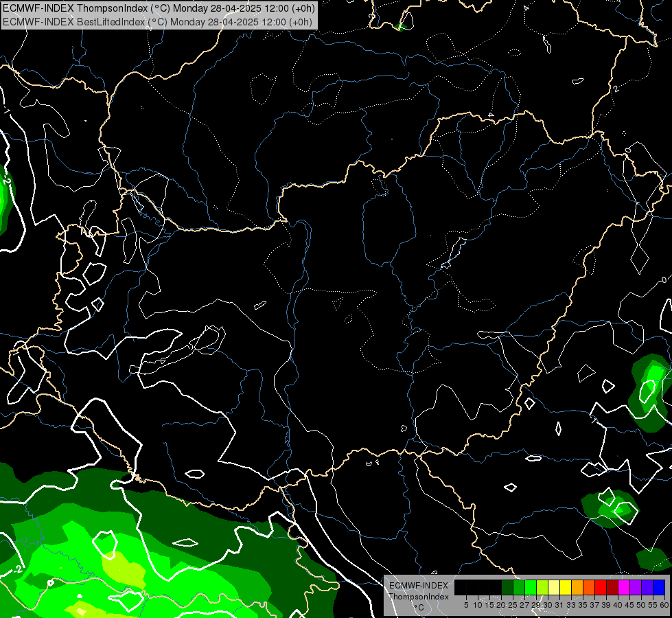Click the legend tick value 40
Viewport: 672px width, 618px height.
(618, 605)
